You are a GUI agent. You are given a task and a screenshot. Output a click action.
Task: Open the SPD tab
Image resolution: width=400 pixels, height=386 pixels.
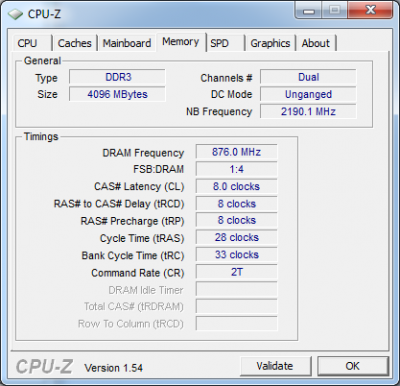pyautogui.click(x=226, y=43)
